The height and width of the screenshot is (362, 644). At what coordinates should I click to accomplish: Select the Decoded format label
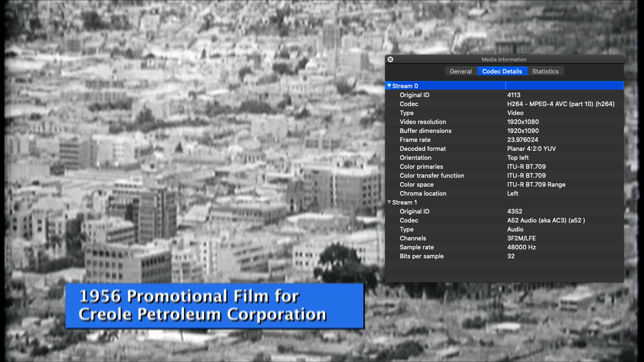423,148
